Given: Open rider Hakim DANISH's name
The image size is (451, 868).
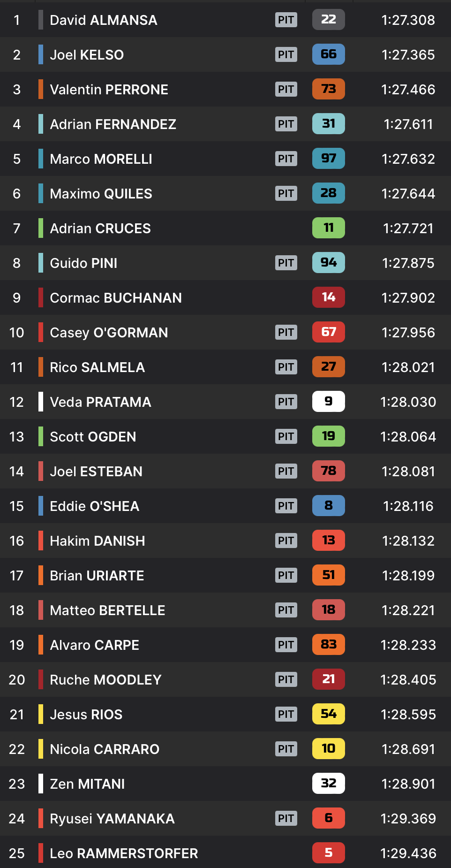Looking at the screenshot, I should [97, 541].
